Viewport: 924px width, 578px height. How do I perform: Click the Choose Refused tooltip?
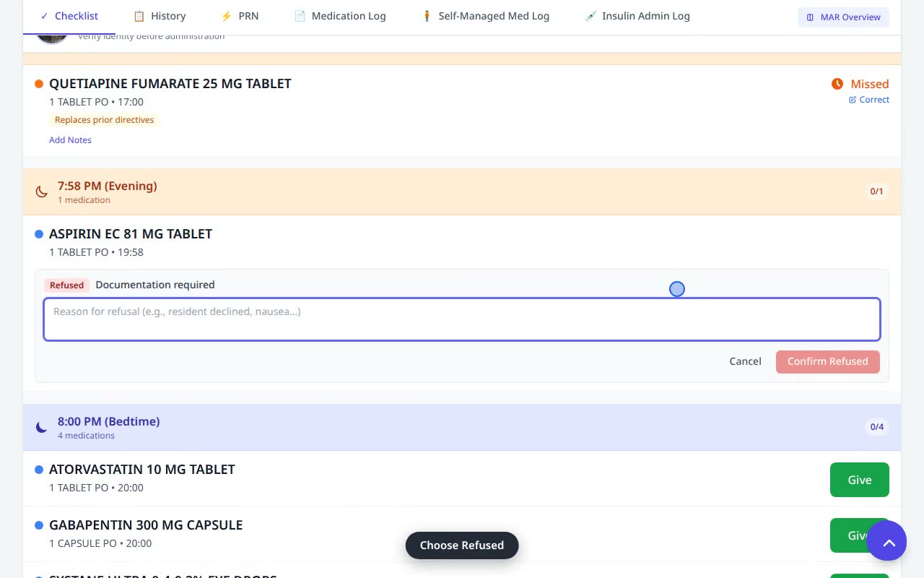pos(462,545)
